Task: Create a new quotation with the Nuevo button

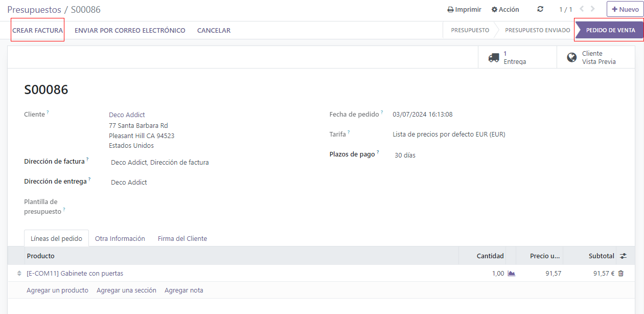Action: pos(625,9)
